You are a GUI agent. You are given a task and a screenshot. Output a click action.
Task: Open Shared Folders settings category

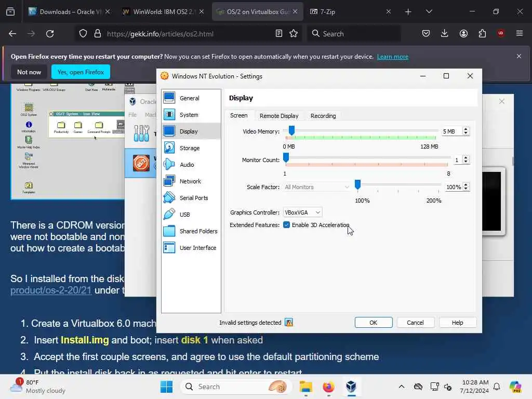[x=191, y=231]
